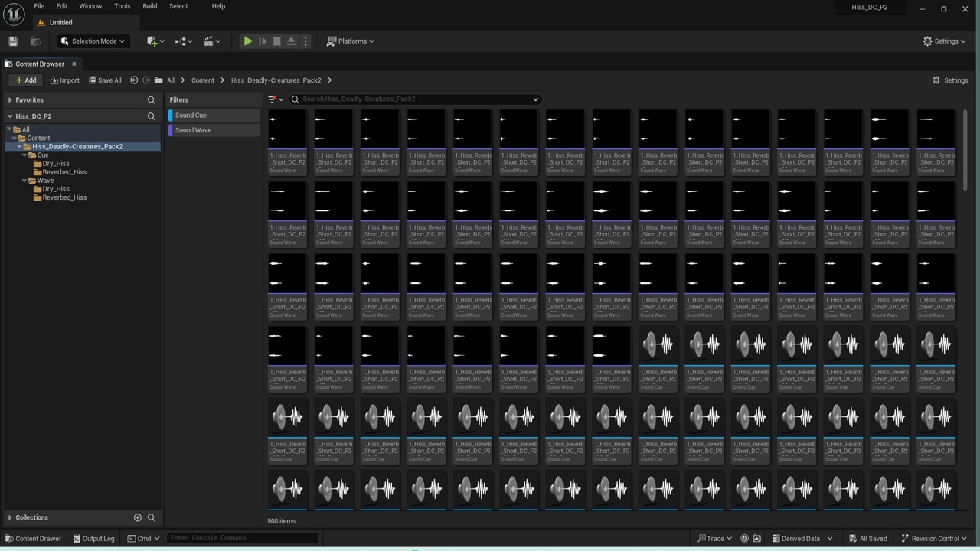Toggle the Sound Cue filter
The image size is (980, 551).
tap(214, 116)
